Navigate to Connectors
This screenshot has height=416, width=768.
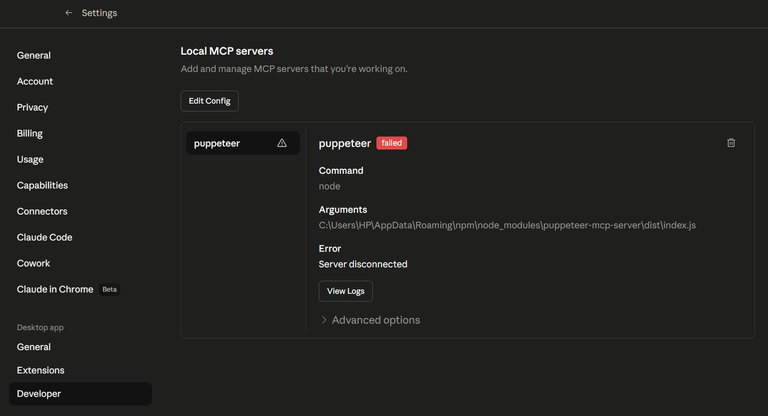point(42,211)
